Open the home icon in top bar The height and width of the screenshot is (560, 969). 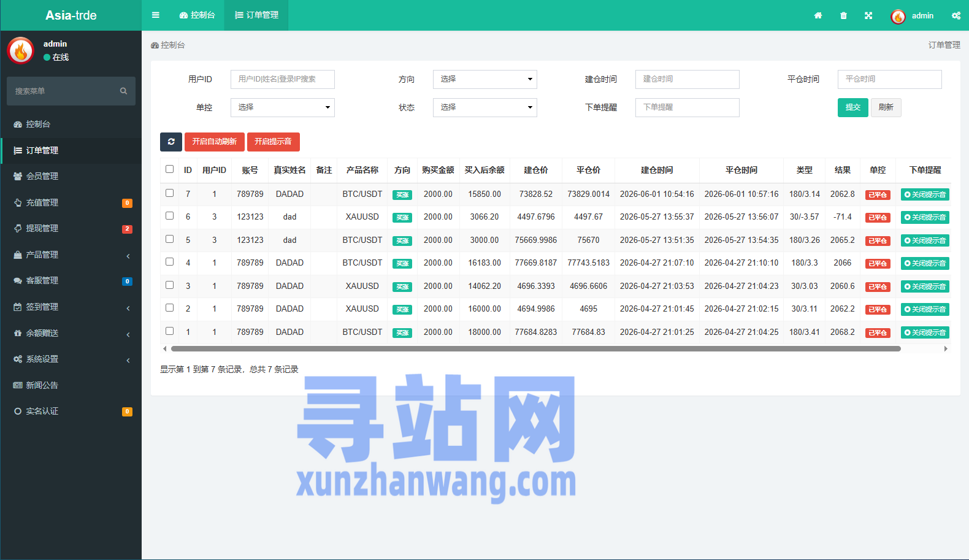pyautogui.click(x=818, y=15)
